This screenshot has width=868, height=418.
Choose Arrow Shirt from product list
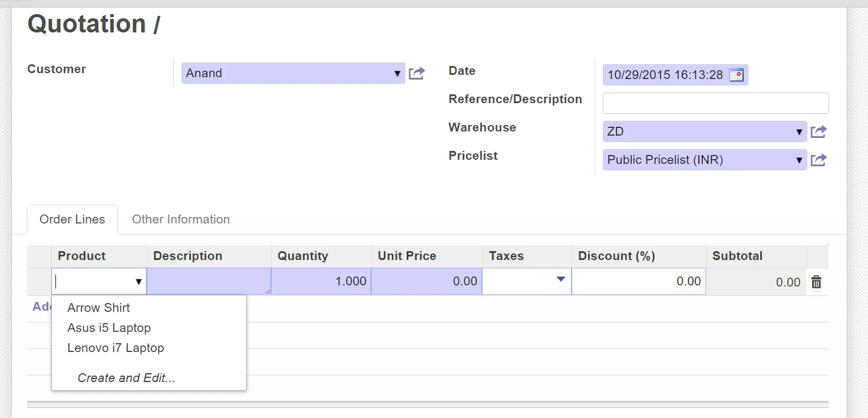[98, 308]
